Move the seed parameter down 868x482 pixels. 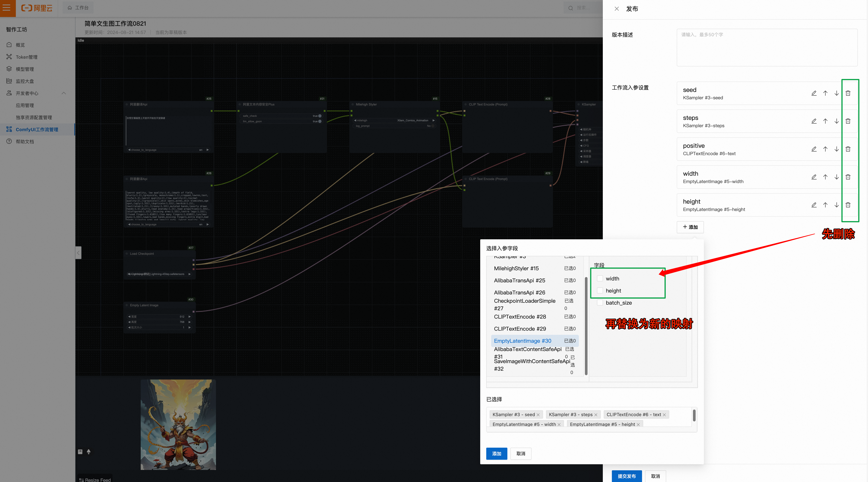click(837, 93)
